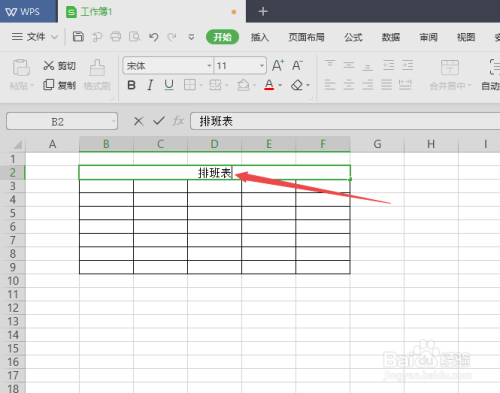
Task: Click the Save icon in quick toolbar
Action: pyautogui.click(x=78, y=36)
